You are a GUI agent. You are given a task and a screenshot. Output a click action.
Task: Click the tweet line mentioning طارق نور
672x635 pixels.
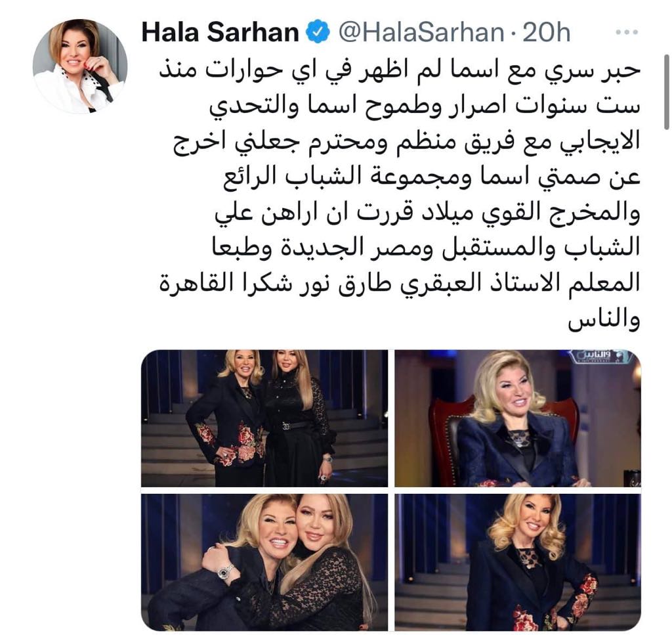tap(400, 284)
